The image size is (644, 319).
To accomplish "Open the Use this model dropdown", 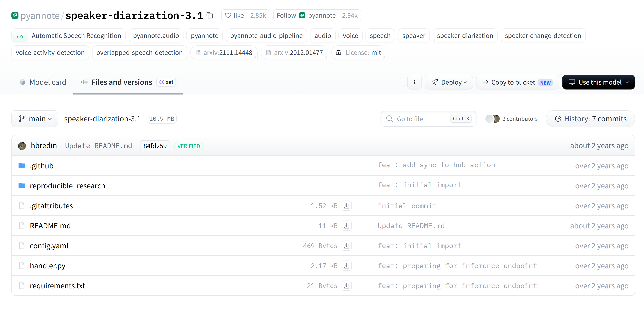I will tap(598, 82).
